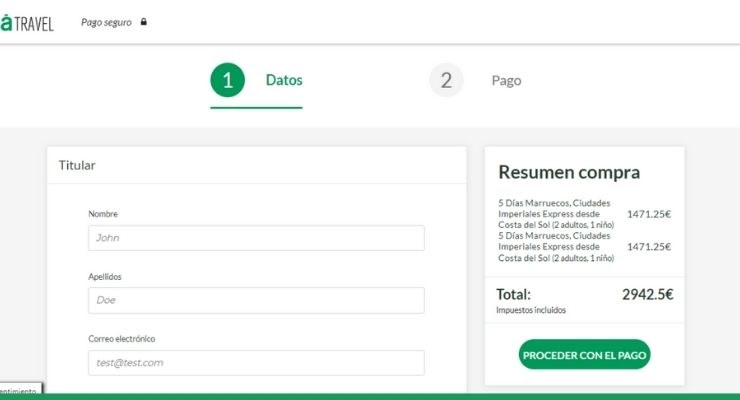740x400 pixels.
Task: Click the Resumen compra heading
Action: click(x=568, y=172)
